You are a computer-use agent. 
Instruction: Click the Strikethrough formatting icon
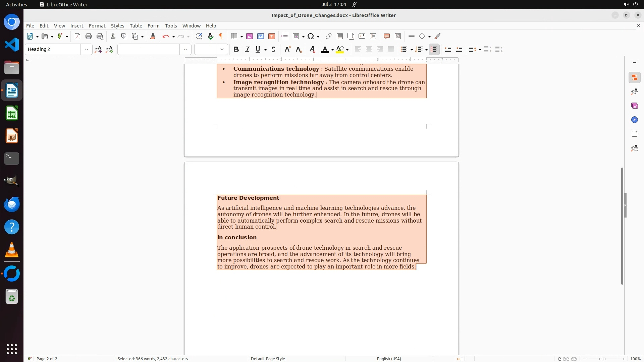[273, 49]
